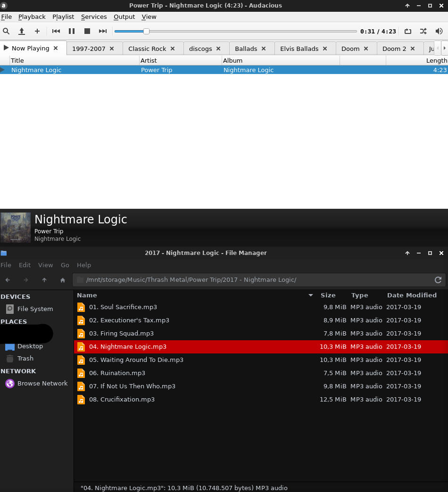Toggle repeat mode in Audacious
The width and height of the screenshot is (448, 492).
tap(408, 31)
